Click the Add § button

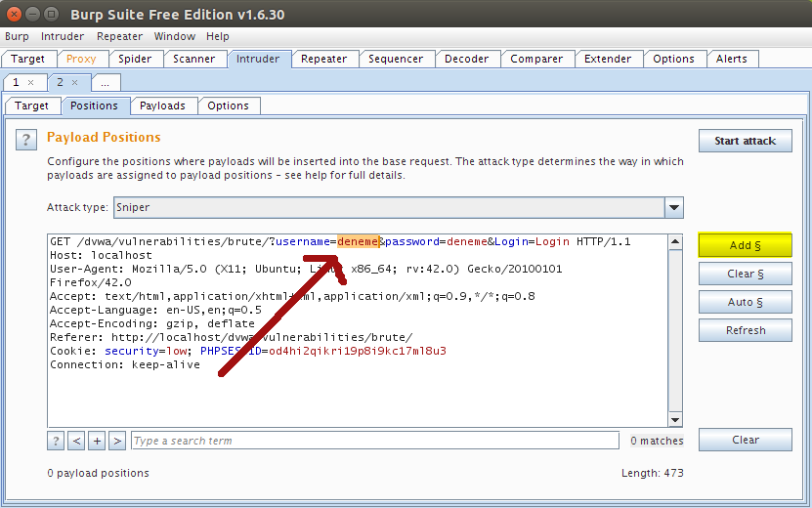click(x=746, y=245)
